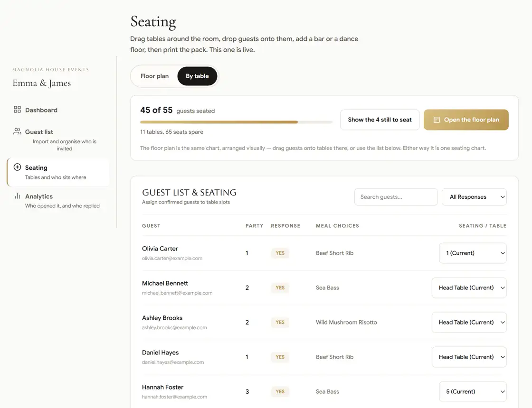The height and width of the screenshot is (408, 532).
Task: Click Hannah Foster's party size 3
Action: click(247, 391)
